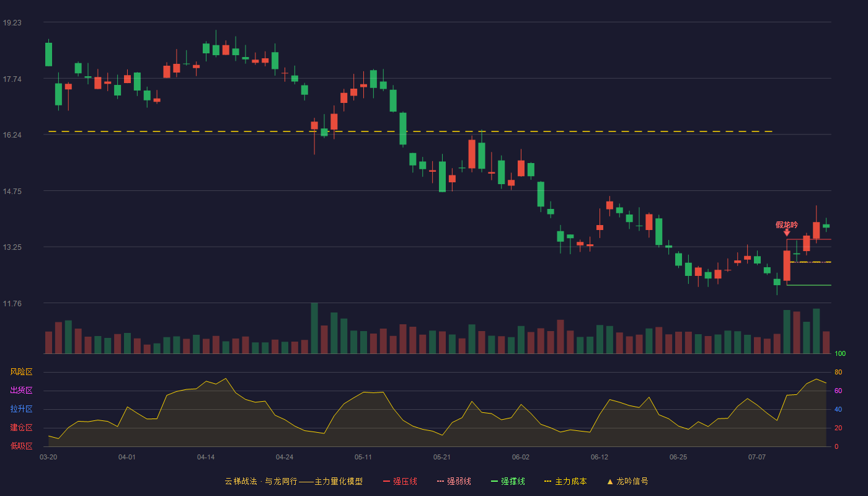Screen dimensions: 868x496
Task: Click the 低吸区 zone label
Action: (x=21, y=446)
